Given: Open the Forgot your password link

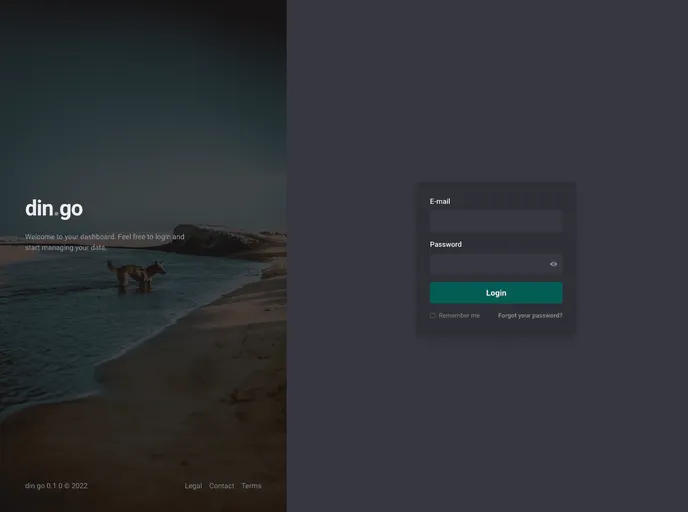Looking at the screenshot, I should [530, 316].
